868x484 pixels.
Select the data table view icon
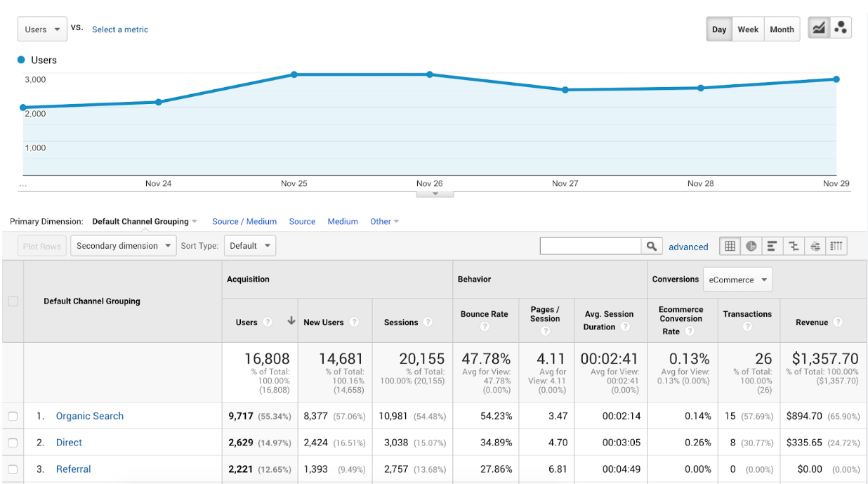730,246
